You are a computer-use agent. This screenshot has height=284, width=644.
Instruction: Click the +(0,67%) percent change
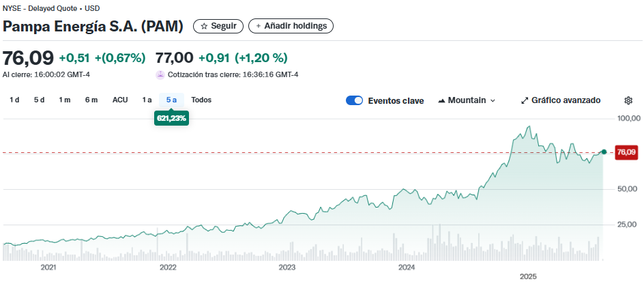(x=120, y=58)
